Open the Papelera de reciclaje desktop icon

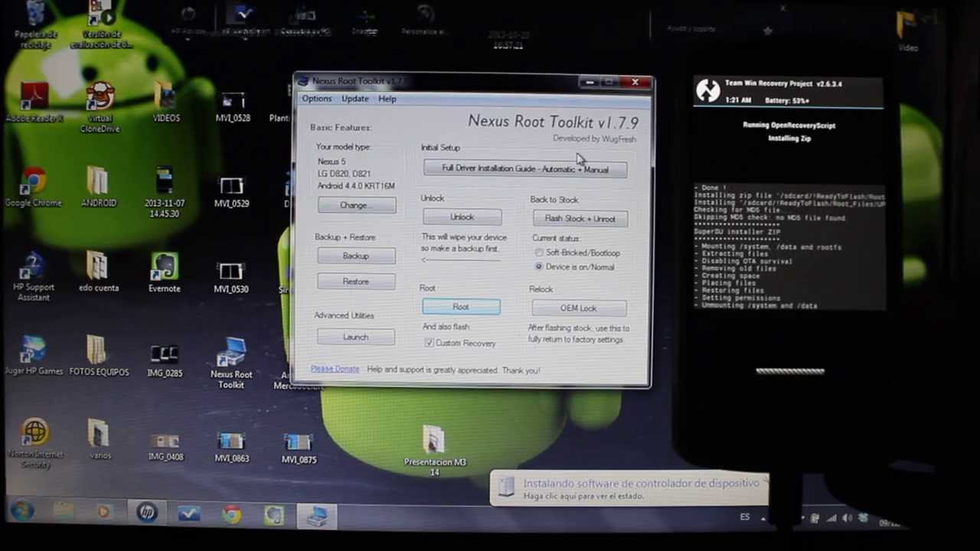click(x=35, y=25)
